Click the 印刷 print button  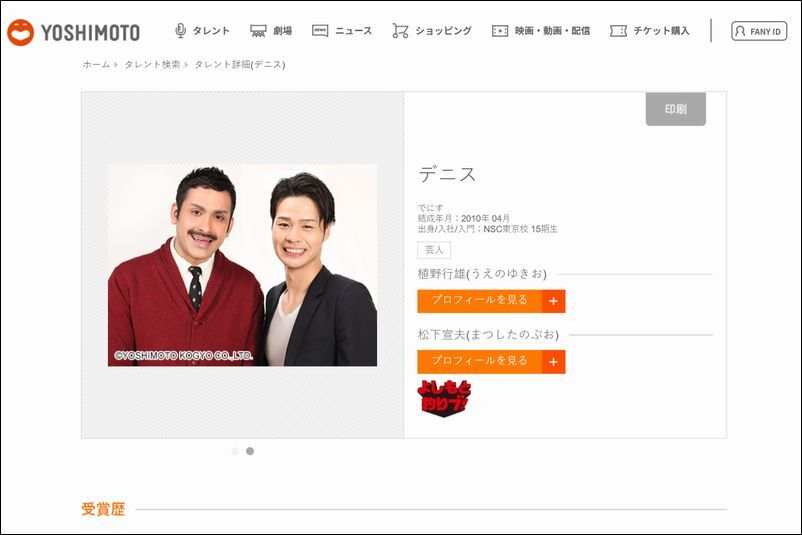pos(676,109)
